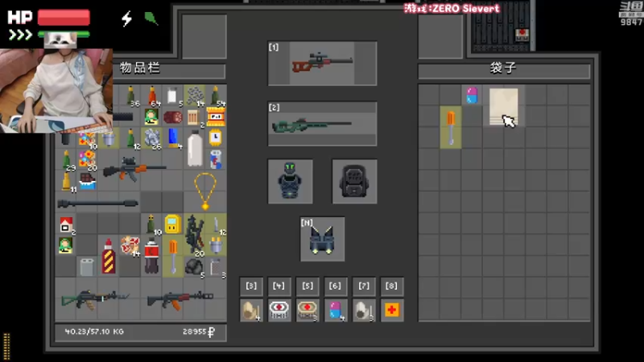Select the chocolate bar in inventory

pyautogui.click(x=87, y=182)
